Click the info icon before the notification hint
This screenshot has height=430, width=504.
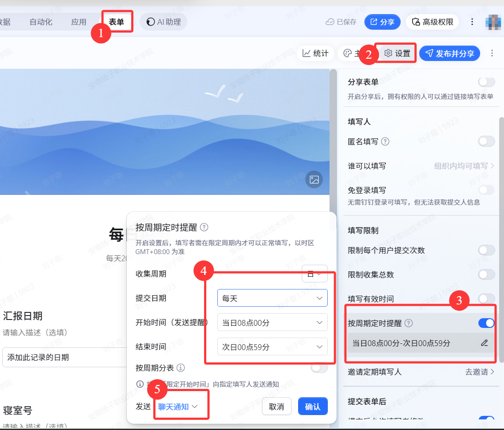(140, 384)
